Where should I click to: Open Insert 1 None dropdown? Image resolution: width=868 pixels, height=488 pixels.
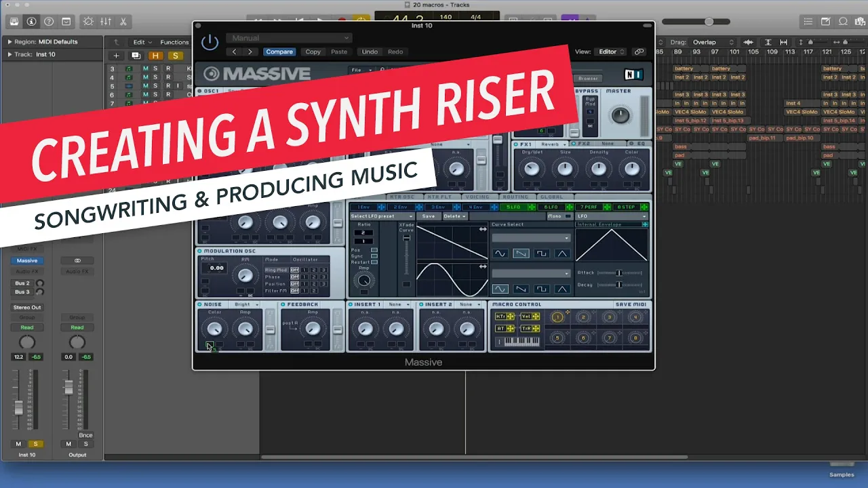(398, 304)
